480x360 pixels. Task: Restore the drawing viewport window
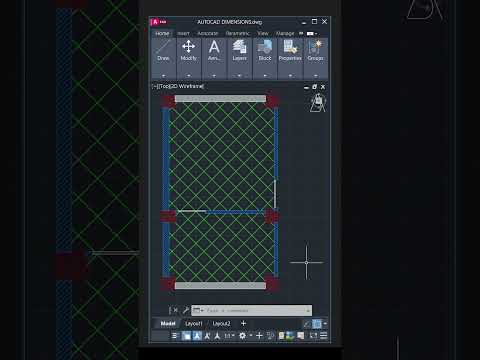pyautogui.click(x=314, y=87)
